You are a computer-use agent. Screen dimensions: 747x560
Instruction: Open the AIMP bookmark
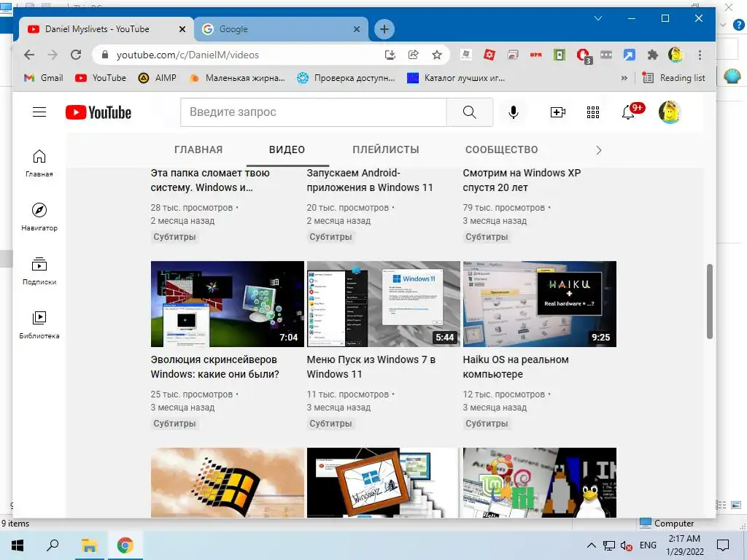(x=158, y=77)
